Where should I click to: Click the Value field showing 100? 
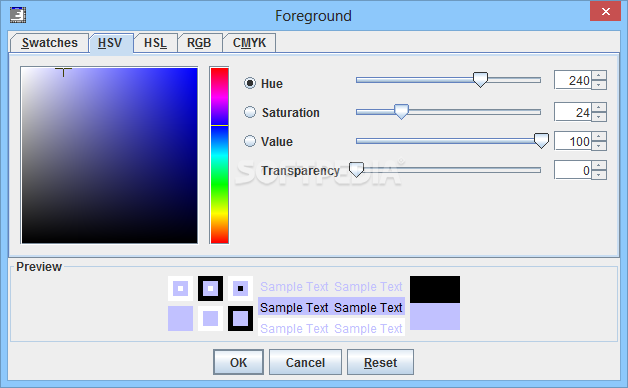pos(573,141)
